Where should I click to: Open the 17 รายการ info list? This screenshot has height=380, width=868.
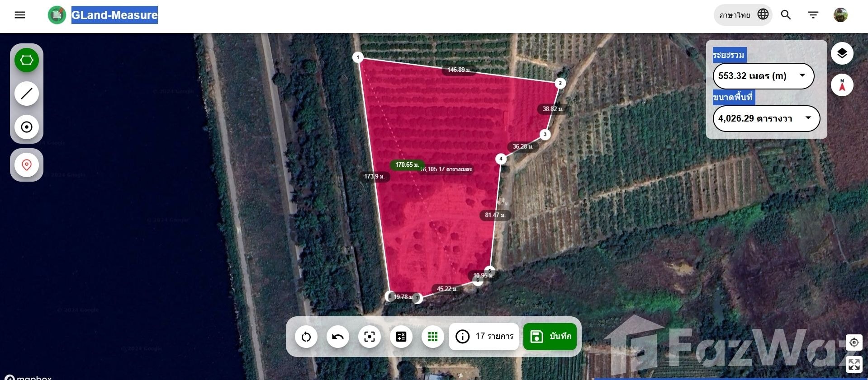coord(484,337)
